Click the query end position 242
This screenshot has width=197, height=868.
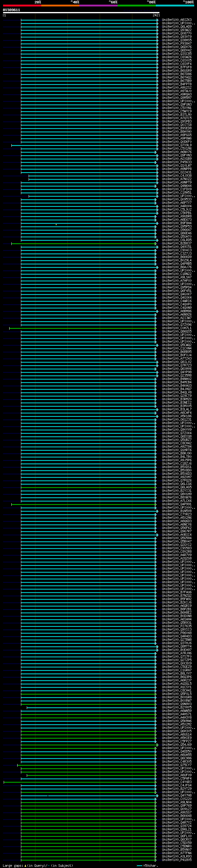[x=155, y=15]
